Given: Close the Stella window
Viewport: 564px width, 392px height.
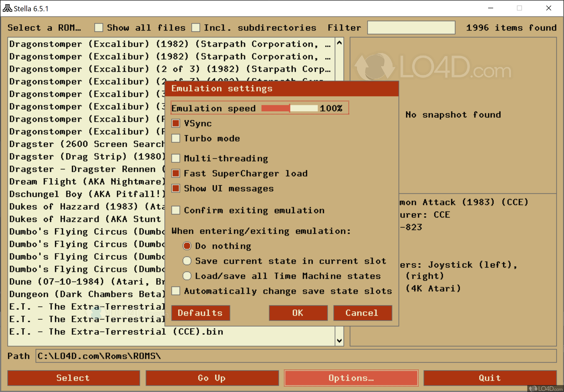Looking at the screenshot, I should coord(548,8).
